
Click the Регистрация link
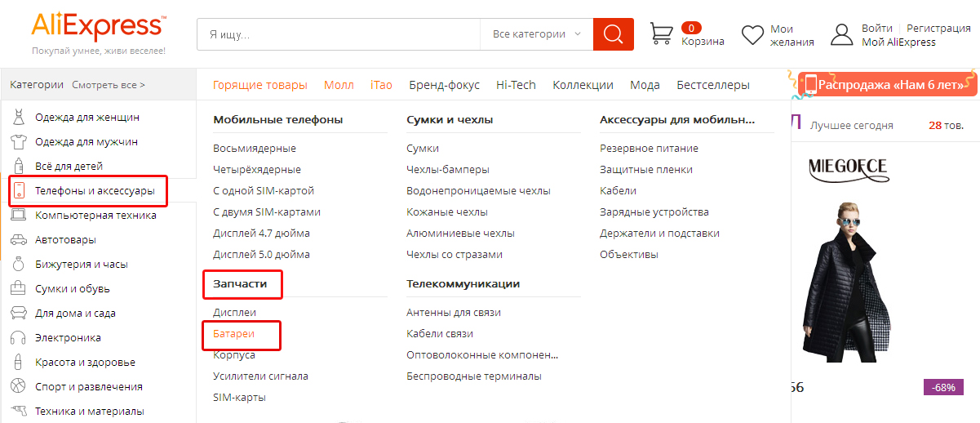coord(938,29)
